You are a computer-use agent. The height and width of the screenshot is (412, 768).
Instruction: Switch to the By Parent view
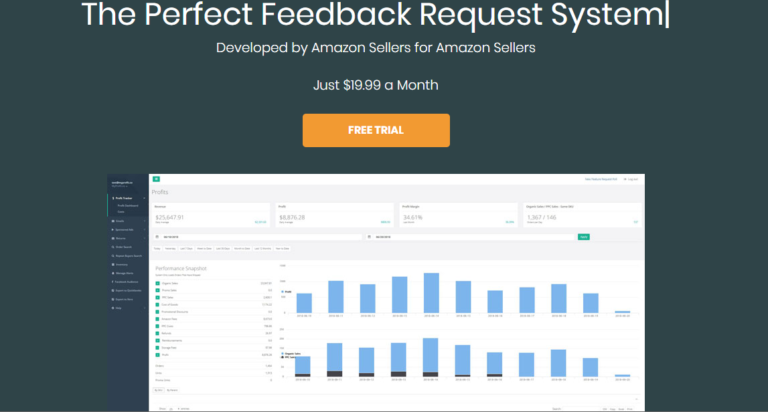coord(172,390)
